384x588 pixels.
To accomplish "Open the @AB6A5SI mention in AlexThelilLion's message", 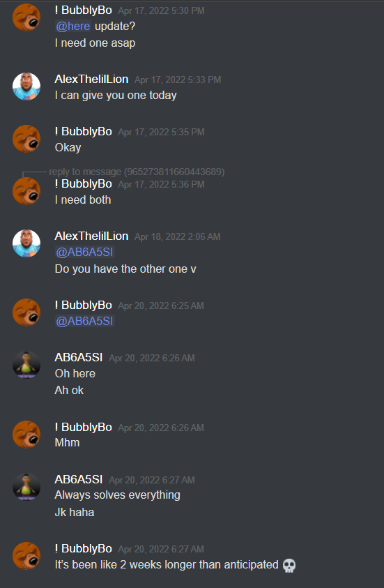I will (x=84, y=252).
